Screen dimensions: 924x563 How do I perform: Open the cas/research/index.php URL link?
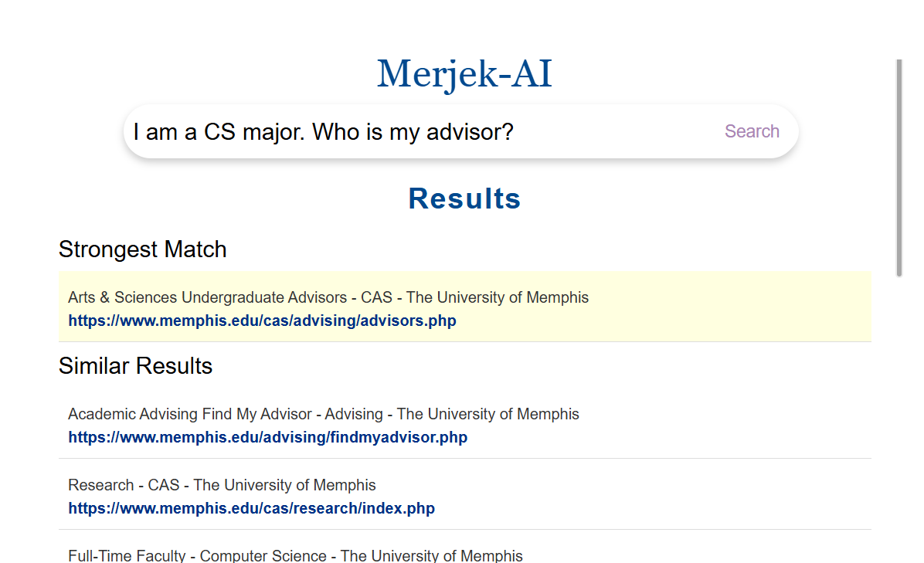pyautogui.click(x=251, y=509)
